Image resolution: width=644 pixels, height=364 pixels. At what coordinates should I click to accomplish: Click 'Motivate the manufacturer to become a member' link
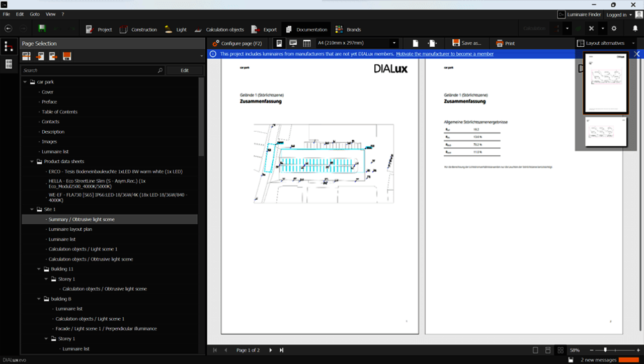(x=444, y=54)
